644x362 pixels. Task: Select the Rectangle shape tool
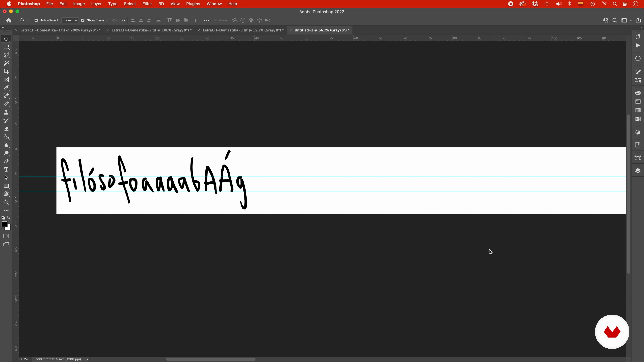(x=6, y=186)
